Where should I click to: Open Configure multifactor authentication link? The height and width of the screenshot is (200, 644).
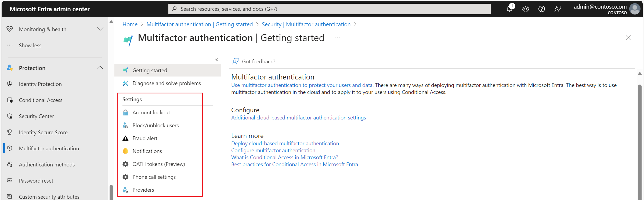(273, 150)
